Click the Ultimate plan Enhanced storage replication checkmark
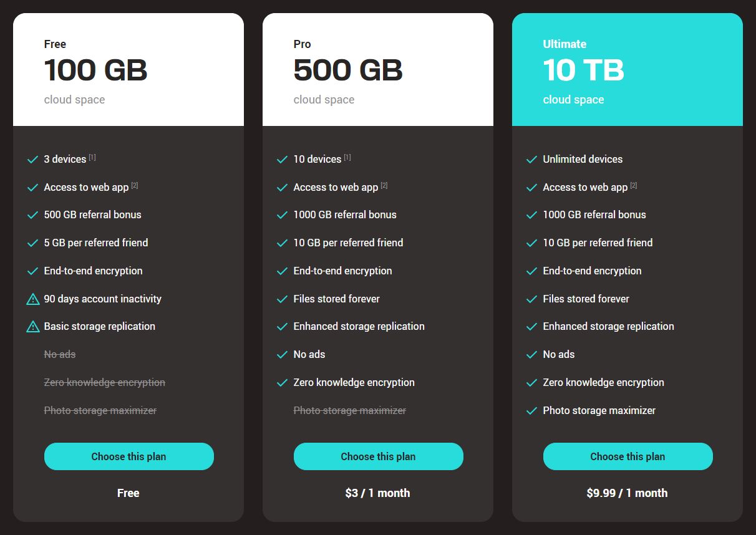This screenshot has height=535, width=756. (531, 327)
